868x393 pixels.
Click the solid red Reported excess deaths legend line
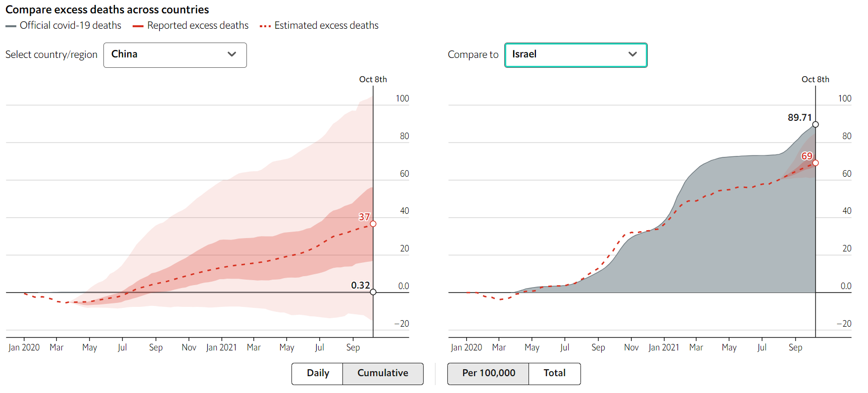138,26
